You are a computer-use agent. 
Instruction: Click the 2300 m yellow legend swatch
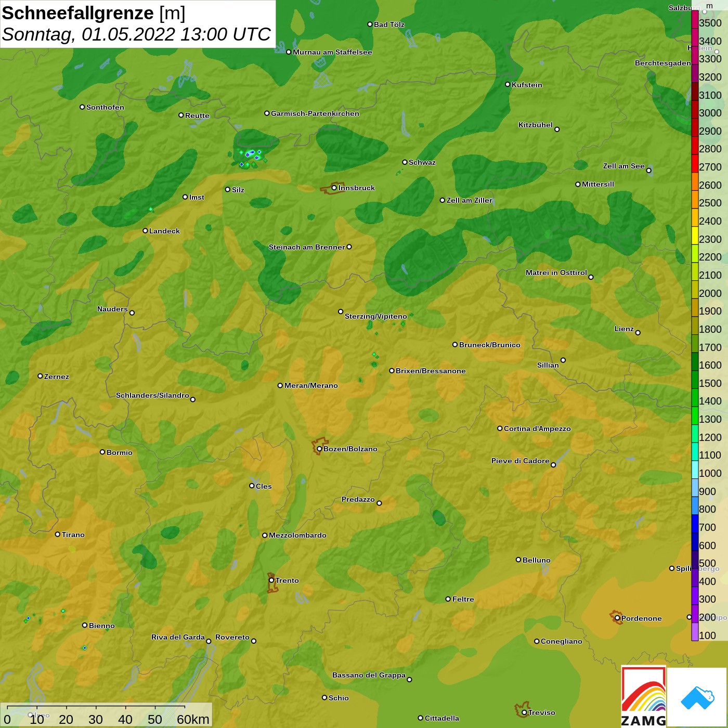[695, 235]
